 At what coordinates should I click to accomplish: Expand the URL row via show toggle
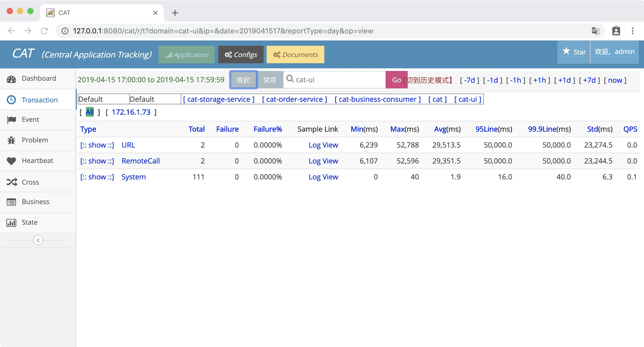97,145
